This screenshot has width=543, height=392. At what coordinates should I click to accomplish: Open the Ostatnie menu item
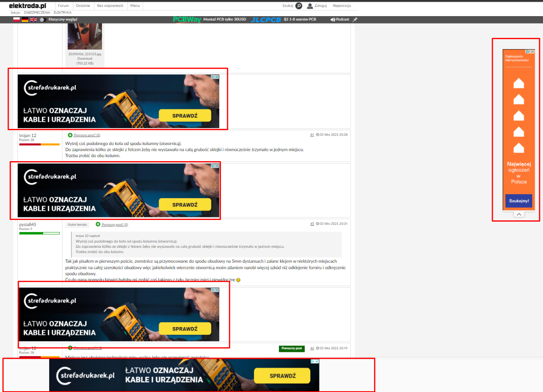click(83, 6)
